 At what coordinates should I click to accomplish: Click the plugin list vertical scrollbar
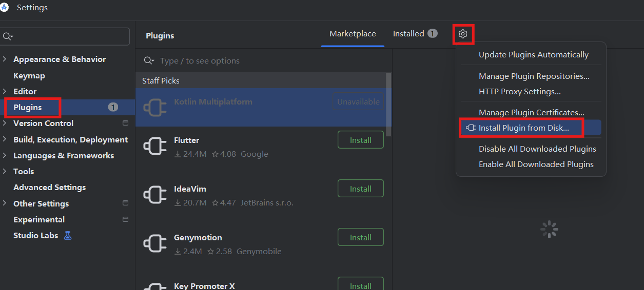tap(388, 105)
